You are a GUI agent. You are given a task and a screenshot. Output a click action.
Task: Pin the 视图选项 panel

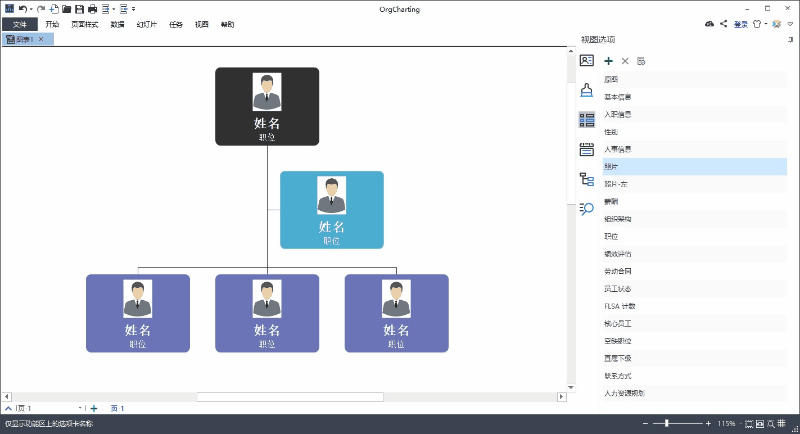790,39
